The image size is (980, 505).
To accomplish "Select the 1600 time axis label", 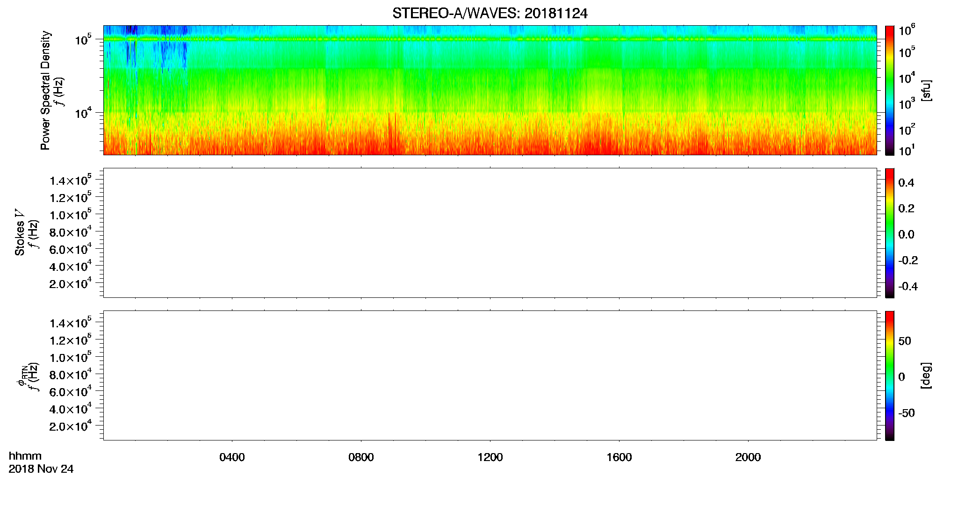I will point(619,457).
